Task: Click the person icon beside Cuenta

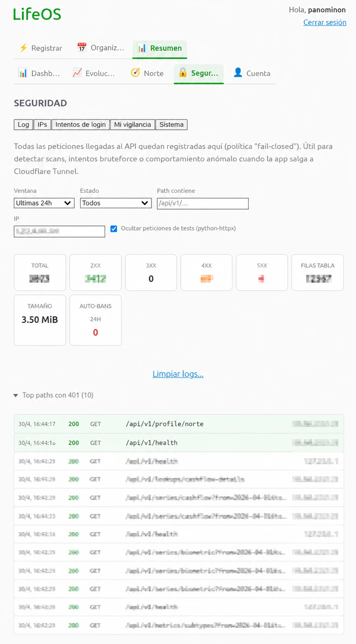Action: point(238,72)
